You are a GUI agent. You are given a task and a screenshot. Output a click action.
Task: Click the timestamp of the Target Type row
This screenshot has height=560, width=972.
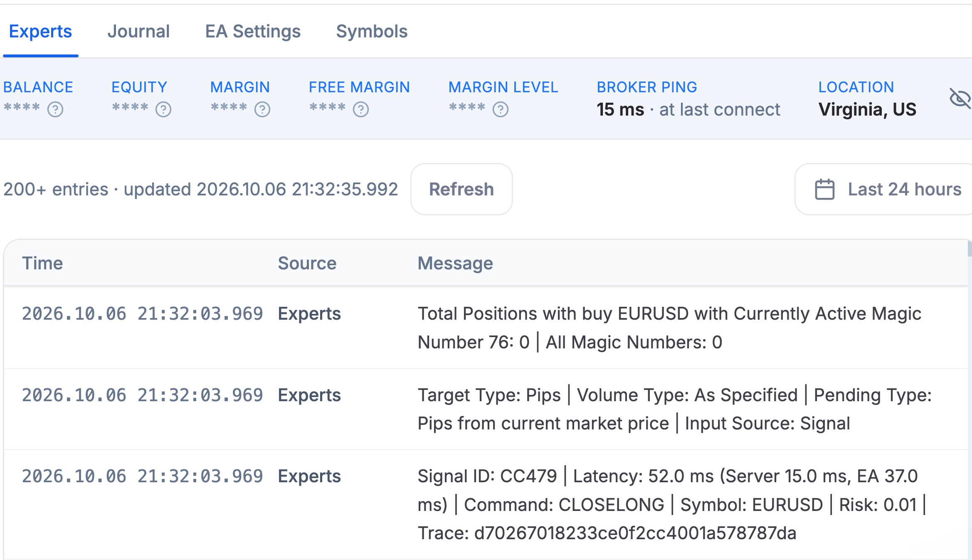[143, 395]
